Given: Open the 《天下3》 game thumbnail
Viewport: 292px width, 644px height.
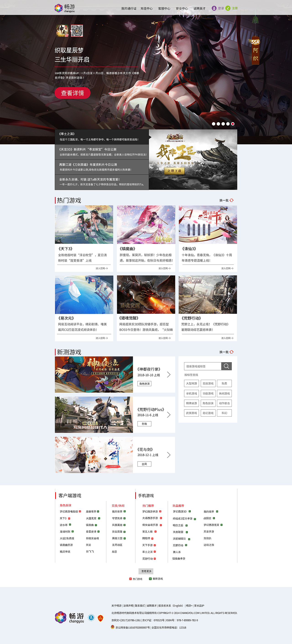Looking at the screenshot, I should click(84, 224).
